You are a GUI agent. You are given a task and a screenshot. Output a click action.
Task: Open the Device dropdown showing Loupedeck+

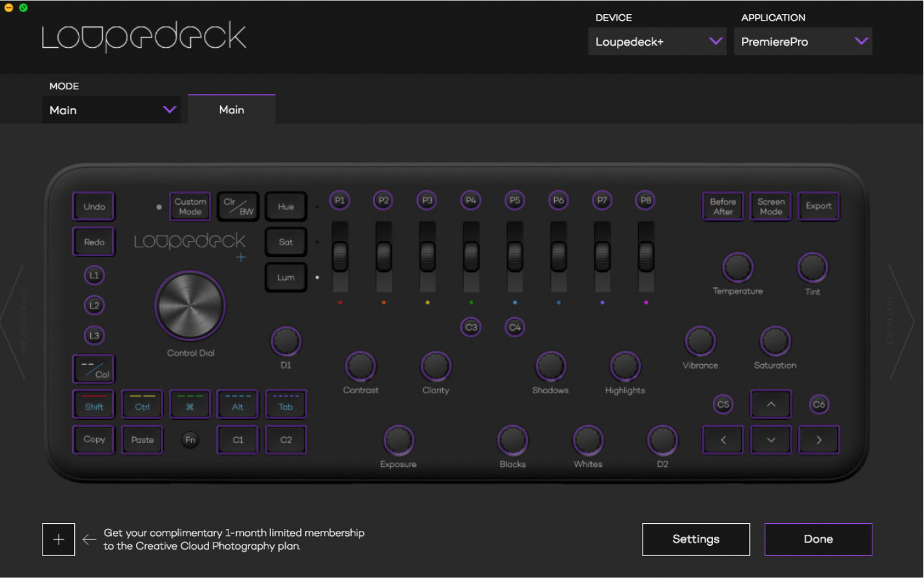(x=658, y=41)
